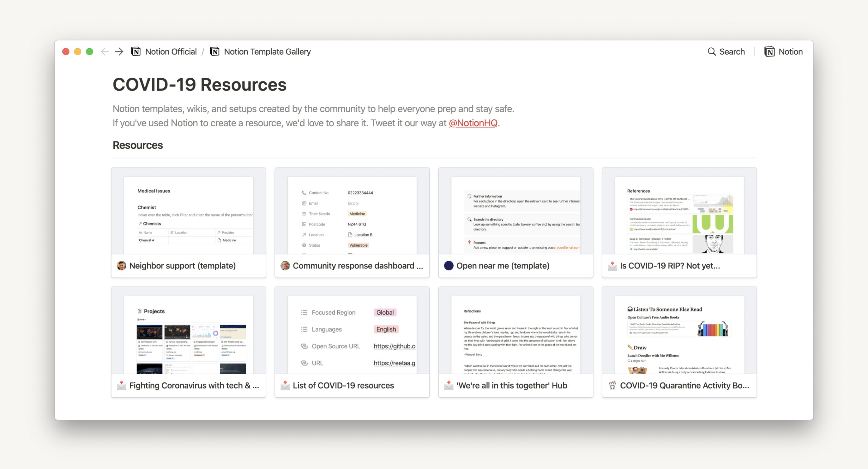This screenshot has height=469, width=868.
Task: Click Notion logo beside Notion Official breadcrumb
Action: point(136,51)
